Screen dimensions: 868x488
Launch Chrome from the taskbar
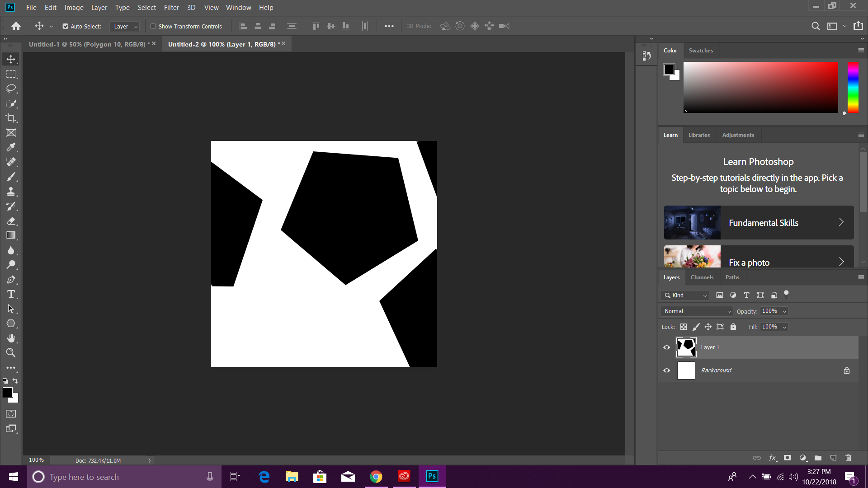(x=376, y=476)
